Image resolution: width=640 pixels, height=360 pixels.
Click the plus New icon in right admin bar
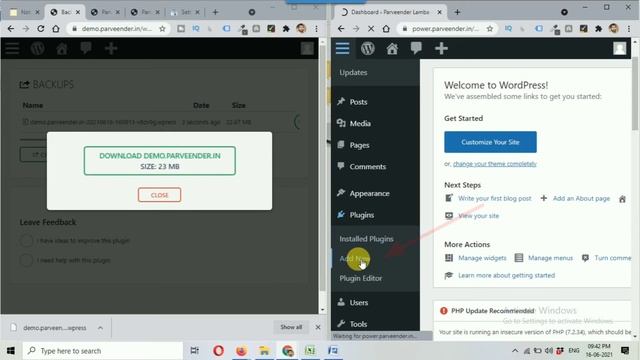(441, 49)
